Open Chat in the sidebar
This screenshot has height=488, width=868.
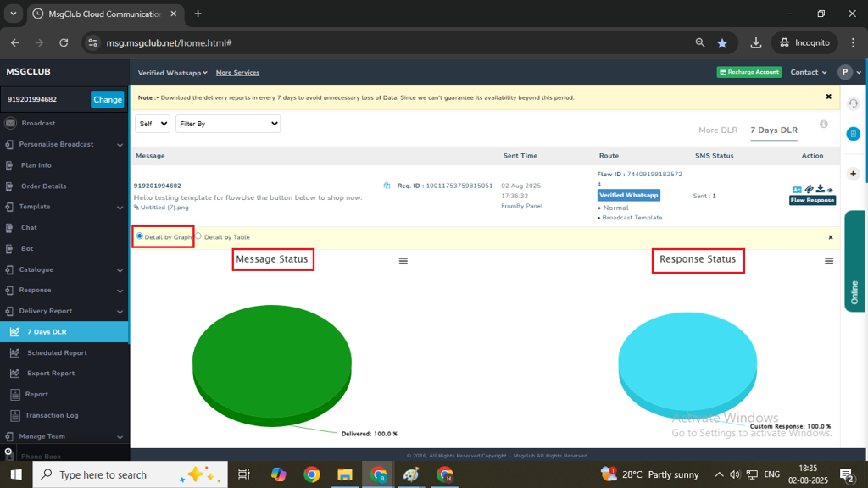pos(29,227)
